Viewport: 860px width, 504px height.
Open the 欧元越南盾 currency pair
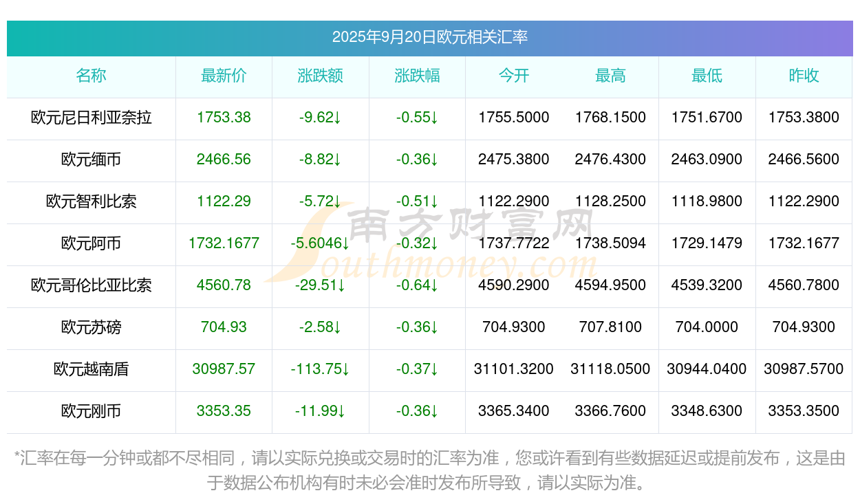tap(92, 369)
